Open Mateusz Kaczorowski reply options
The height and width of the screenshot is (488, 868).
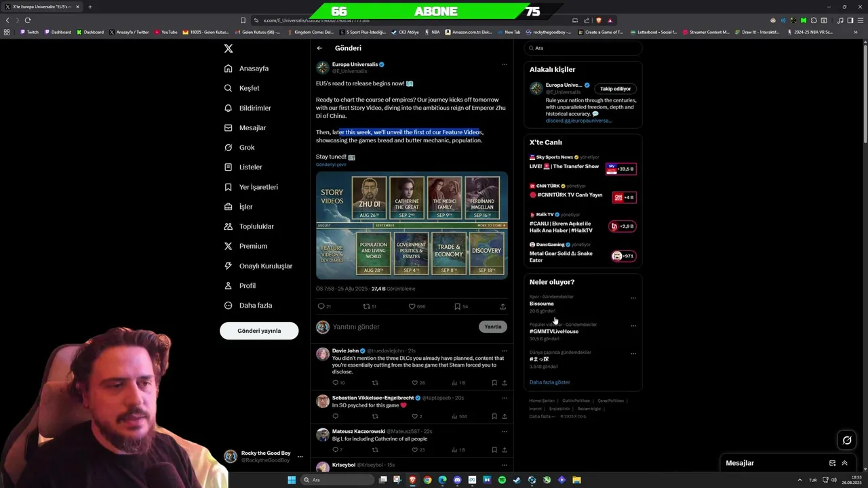(505, 431)
